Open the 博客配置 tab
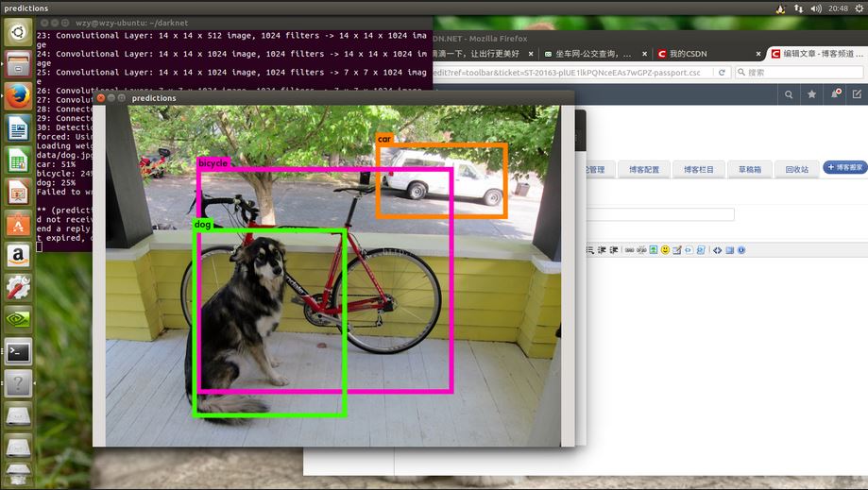868x490 pixels. [x=644, y=169]
